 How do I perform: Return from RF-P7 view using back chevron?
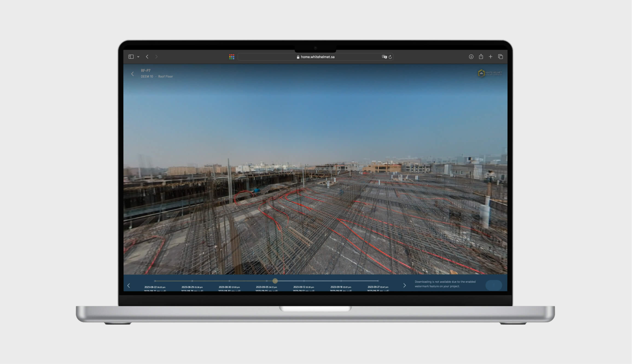pos(133,74)
